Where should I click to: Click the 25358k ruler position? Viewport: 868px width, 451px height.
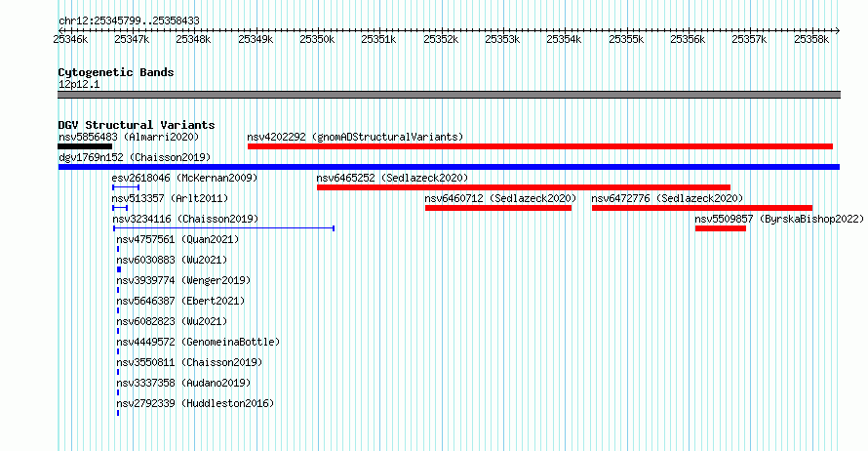point(812,39)
